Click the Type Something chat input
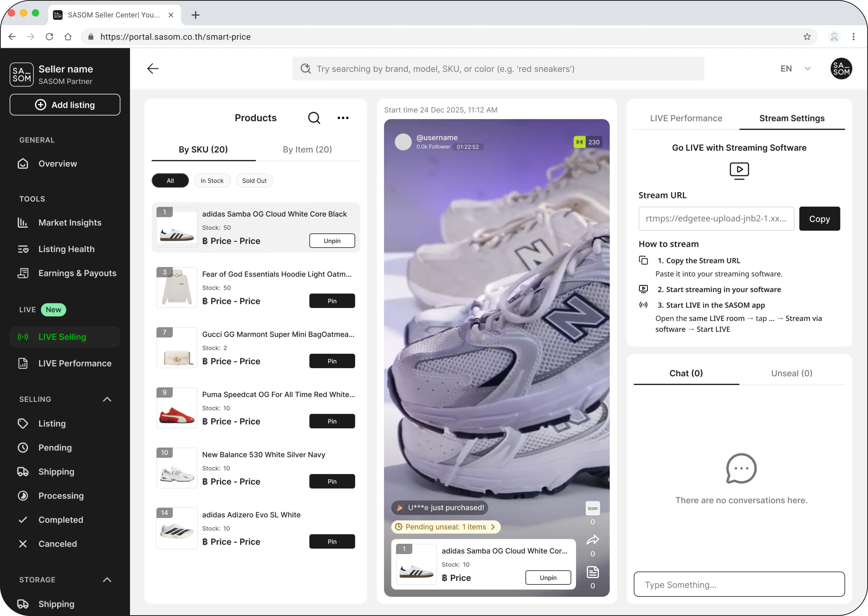Screen dimensions: 868x616 [x=739, y=585]
